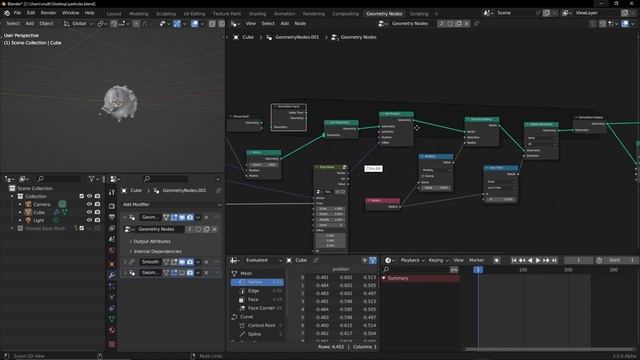Open the World properties tab icon
This screenshot has height=360, width=640.
112,251
